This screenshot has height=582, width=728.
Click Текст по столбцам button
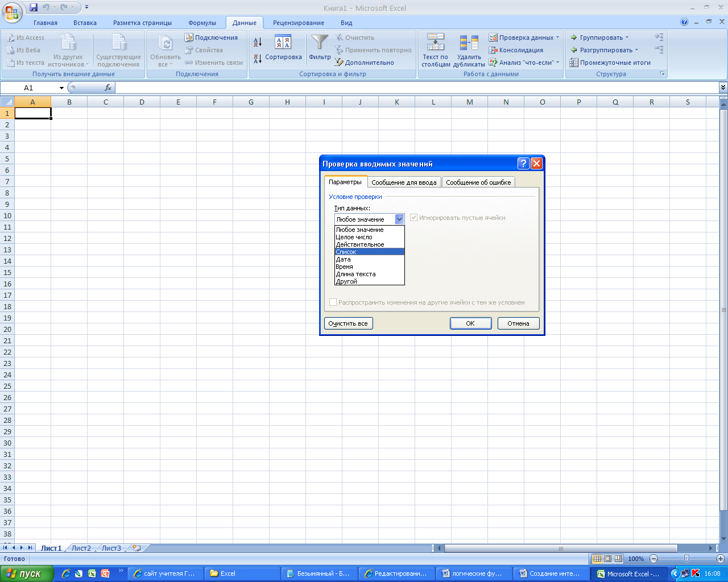point(436,50)
